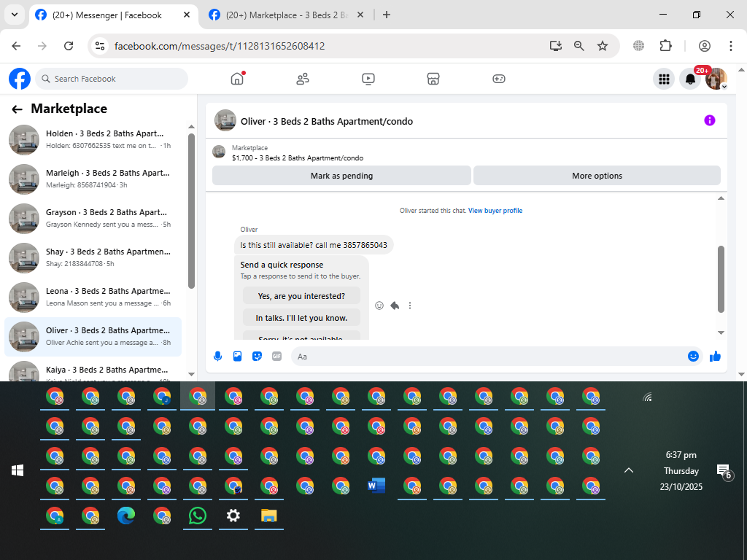Open the Chrome three-dot menu
Image resolution: width=747 pixels, height=560 pixels.
click(731, 46)
